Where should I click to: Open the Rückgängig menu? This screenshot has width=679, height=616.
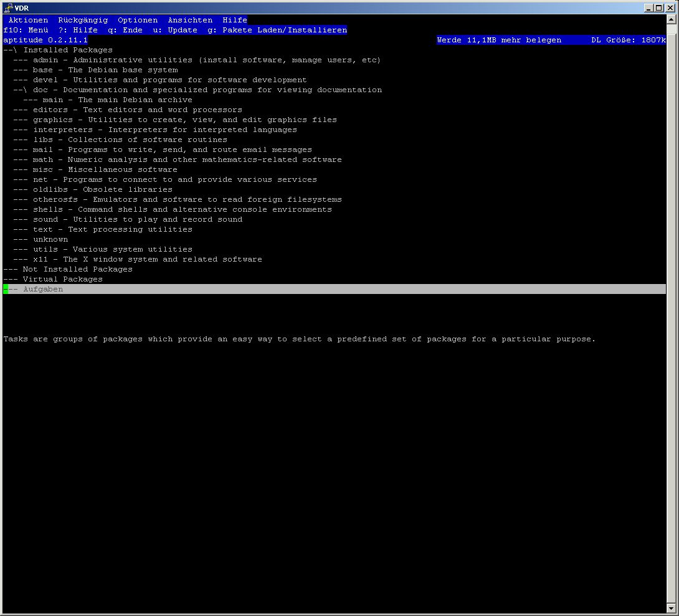pyautogui.click(x=83, y=20)
